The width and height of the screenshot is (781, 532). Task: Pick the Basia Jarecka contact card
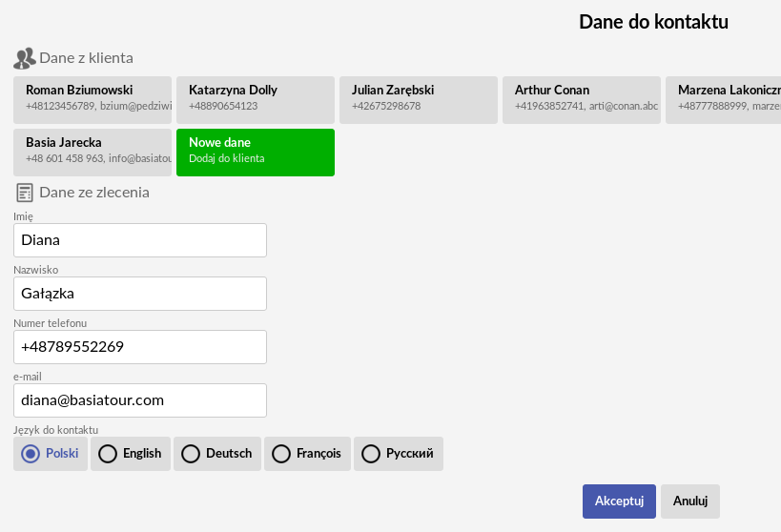tap(92, 153)
